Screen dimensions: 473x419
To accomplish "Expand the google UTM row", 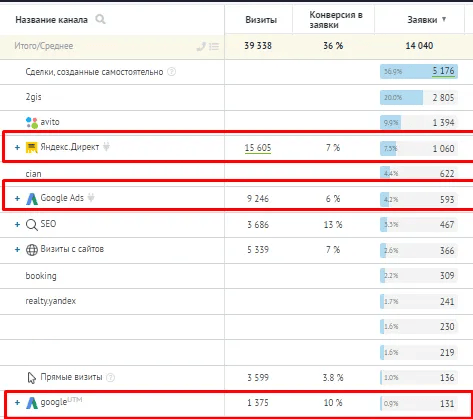I will pos(17,403).
